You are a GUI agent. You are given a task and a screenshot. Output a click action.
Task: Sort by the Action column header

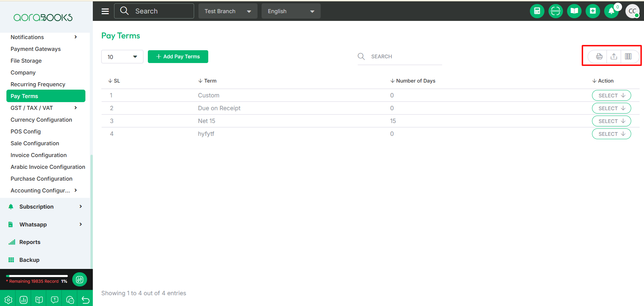pyautogui.click(x=603, y=81)
